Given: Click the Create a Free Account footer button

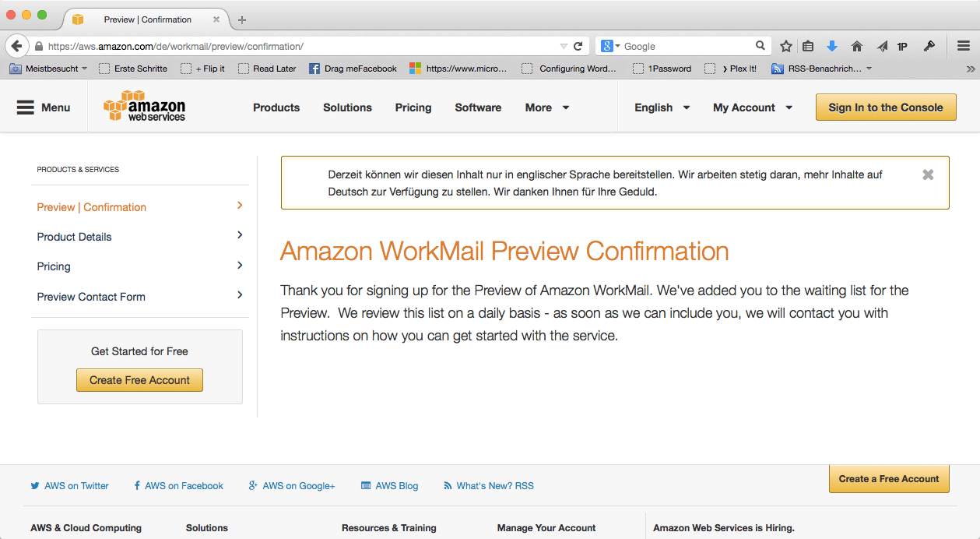Looking at the screenshot, I should pyautogui.click(x=889, y=479).
